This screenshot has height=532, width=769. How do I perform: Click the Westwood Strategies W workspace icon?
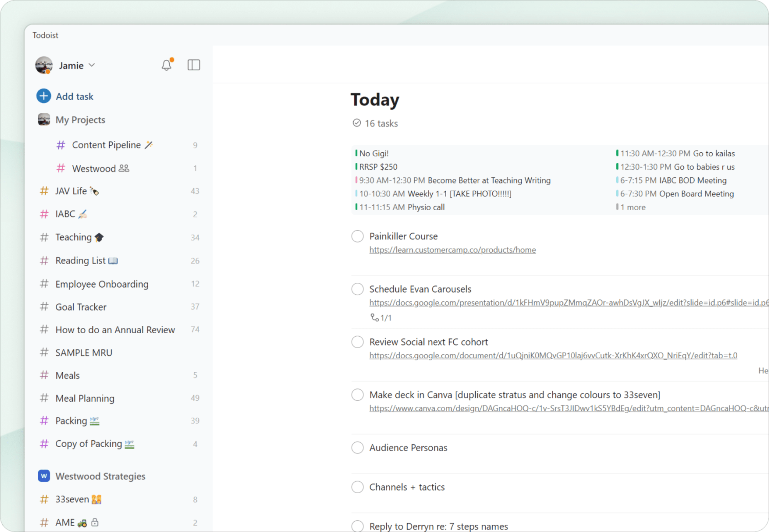pos(44,476)
